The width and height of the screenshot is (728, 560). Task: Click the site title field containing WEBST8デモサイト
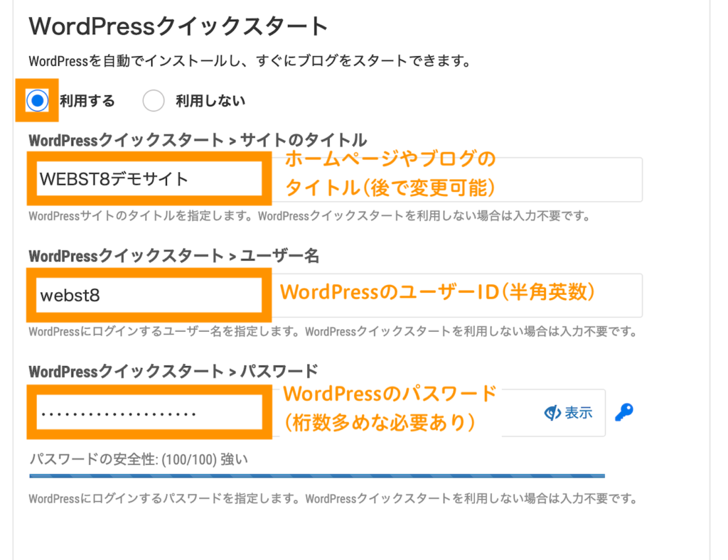[142, 179]
